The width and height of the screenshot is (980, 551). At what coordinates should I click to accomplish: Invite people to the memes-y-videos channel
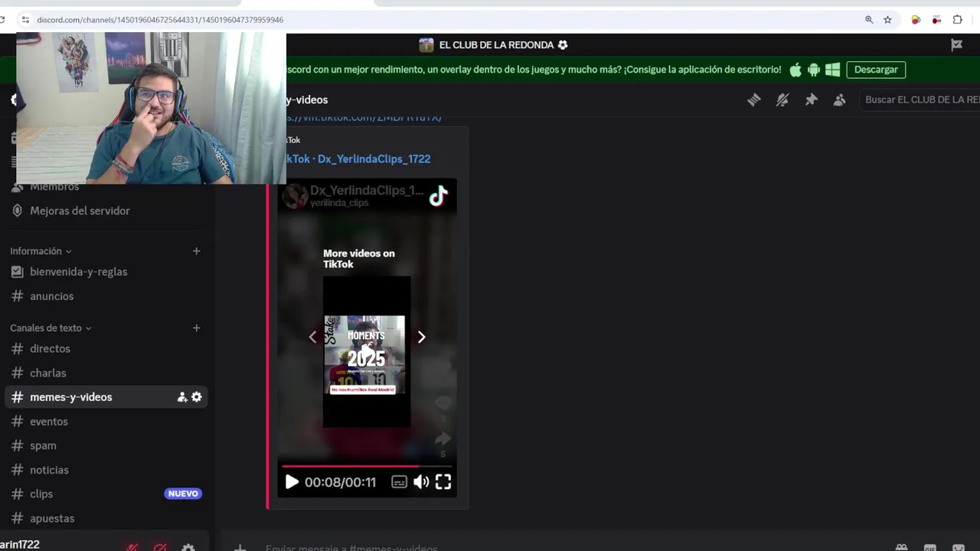click(182, 397)
